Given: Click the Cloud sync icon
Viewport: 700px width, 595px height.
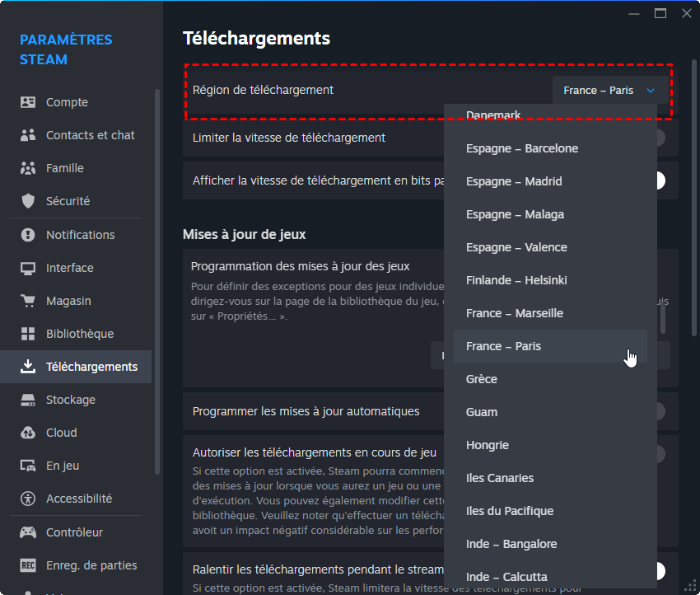Looking at the screenshot, I should point(28,433).
